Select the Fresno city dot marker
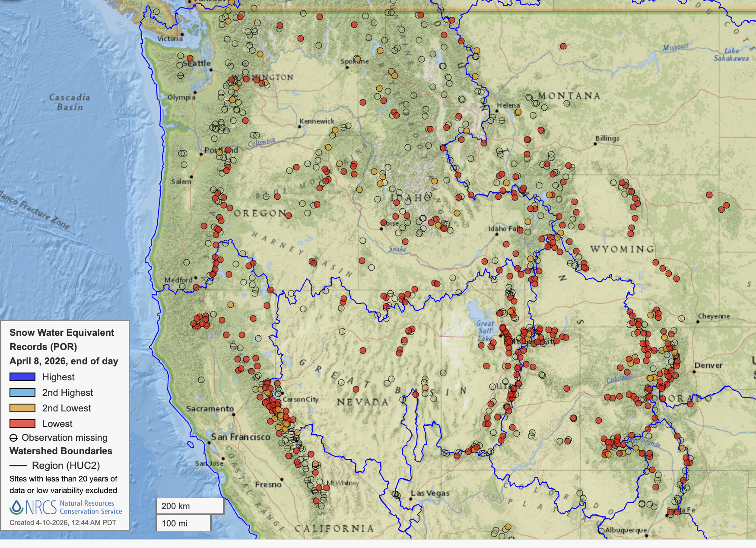This screenshot has width=756, height=548. [x=282, y=479]
